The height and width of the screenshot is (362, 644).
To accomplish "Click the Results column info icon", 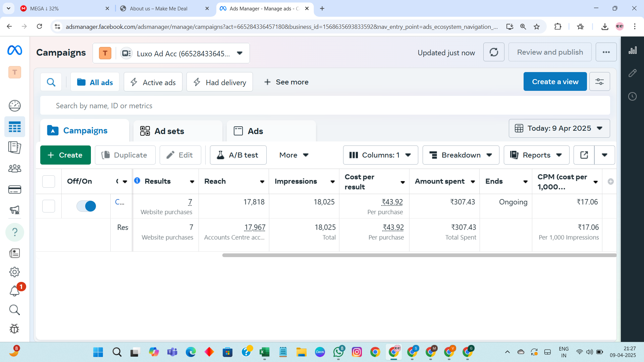I will pyautogui.click(x=137, y=181).
